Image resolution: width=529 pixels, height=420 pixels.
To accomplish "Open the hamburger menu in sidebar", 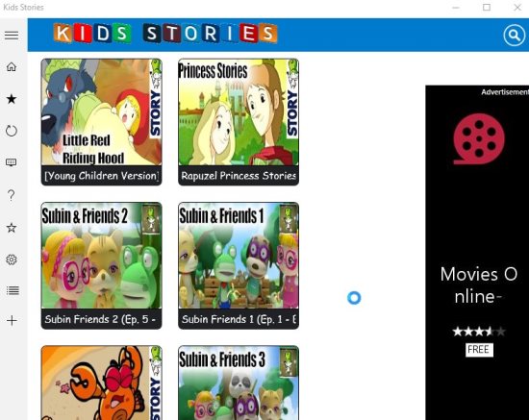I will click(x=12, y=35).
